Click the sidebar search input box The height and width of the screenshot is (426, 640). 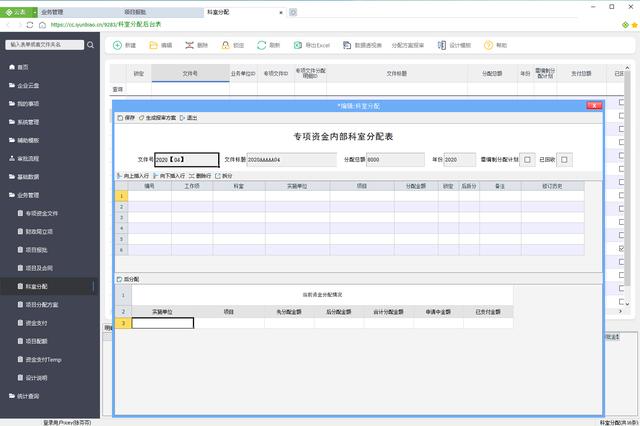(x=44, y=44)
